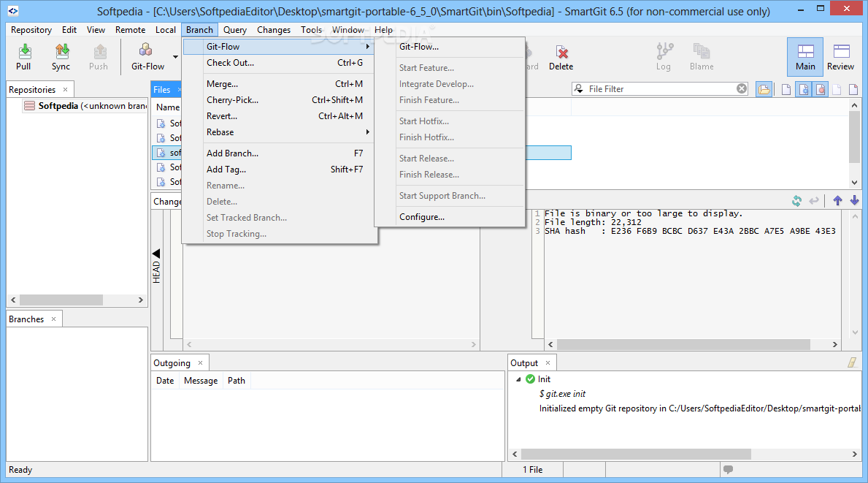This screenshot has width=868, height=483.
Task: Clear the File Filter with the X icon
Action: point(742,88)
